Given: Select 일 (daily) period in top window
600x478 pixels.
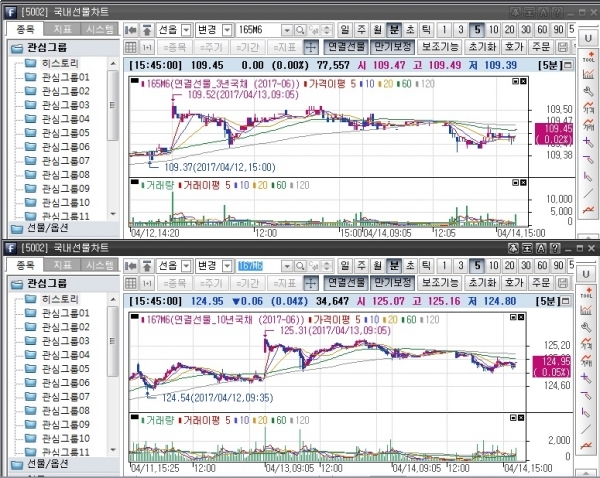Looking at the screenshot, I should point(345,30).
